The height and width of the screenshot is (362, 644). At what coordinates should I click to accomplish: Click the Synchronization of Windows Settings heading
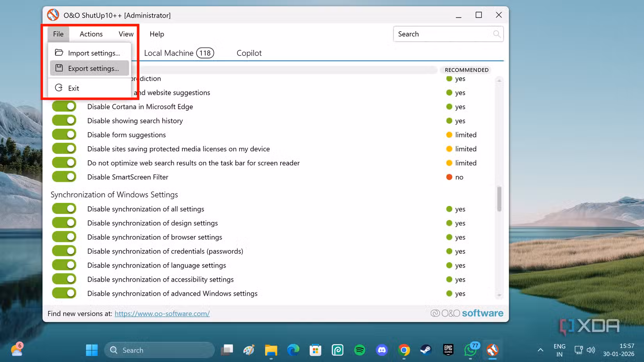point(114,194)
